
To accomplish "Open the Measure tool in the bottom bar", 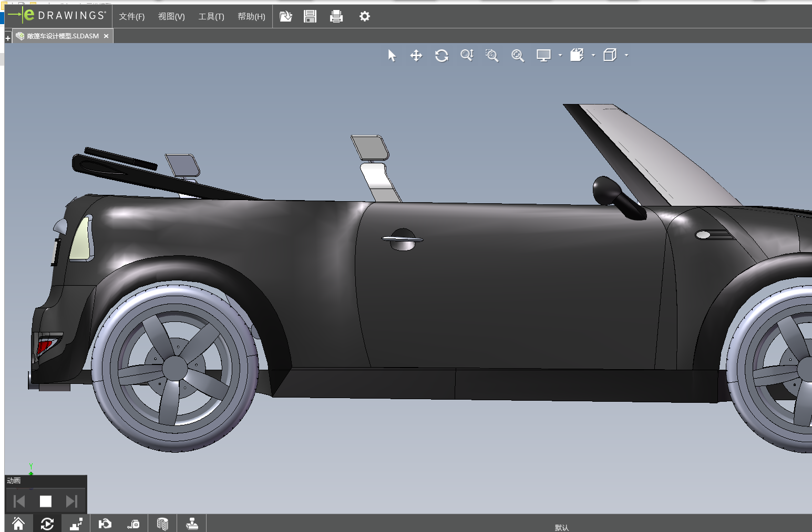I will (x=133, y=524).
